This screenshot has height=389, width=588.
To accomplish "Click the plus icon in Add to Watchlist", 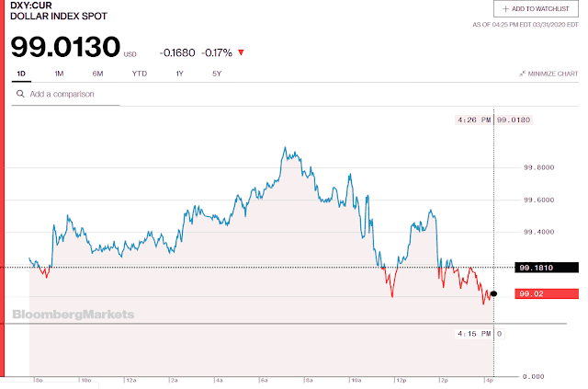I will click(x=505, y=8).
